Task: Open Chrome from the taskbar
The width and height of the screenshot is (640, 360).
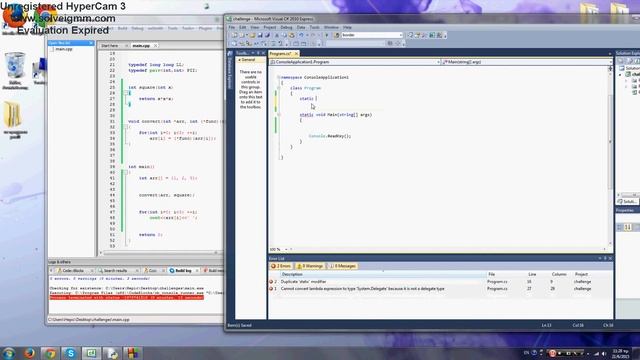Action: 50,353
